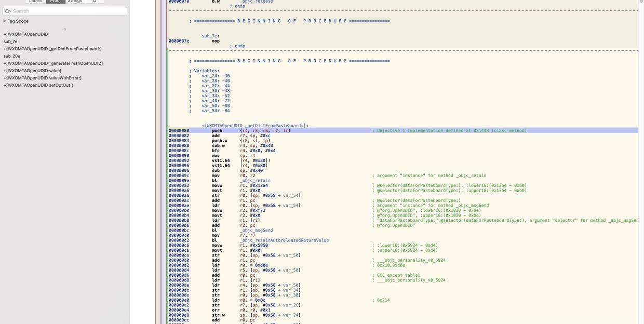Open the starred bookmarks tab
The height and width of the screenshot is (324, 644).
pos(95,1)
